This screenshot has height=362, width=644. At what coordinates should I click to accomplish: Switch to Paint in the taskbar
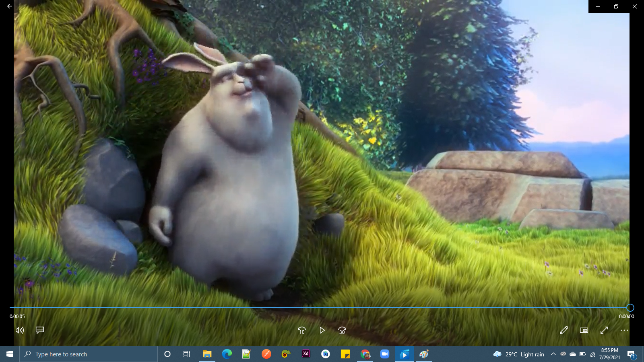coord(424,354)
